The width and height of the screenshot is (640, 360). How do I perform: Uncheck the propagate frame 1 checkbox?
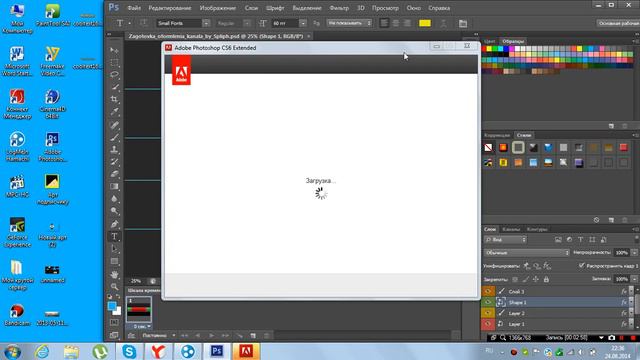582,266
